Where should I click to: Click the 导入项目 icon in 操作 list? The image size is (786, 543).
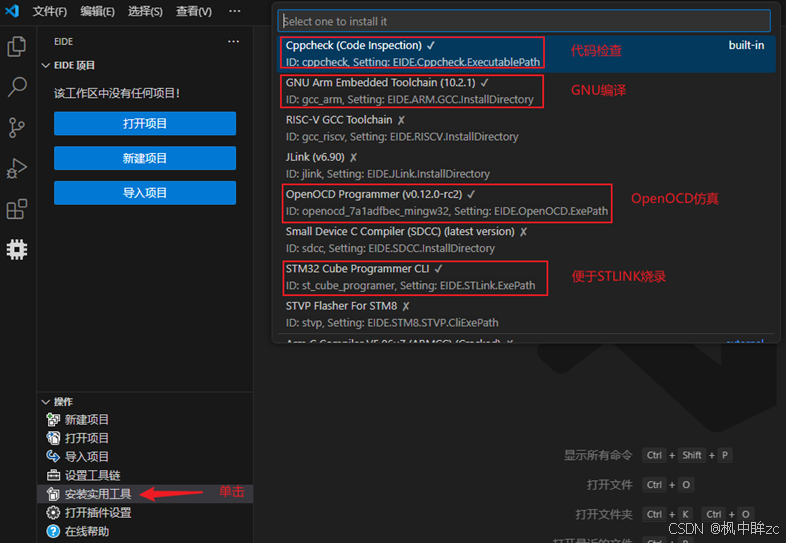point(53,456)
